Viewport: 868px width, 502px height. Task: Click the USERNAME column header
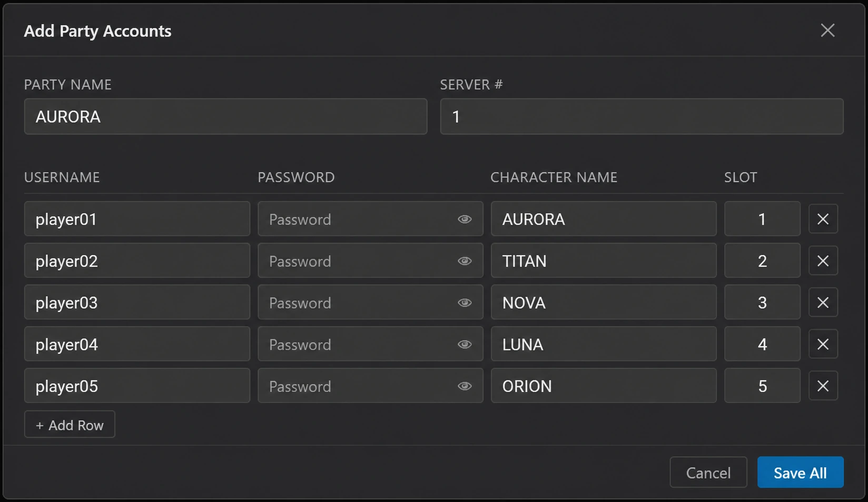click(62, 177)
